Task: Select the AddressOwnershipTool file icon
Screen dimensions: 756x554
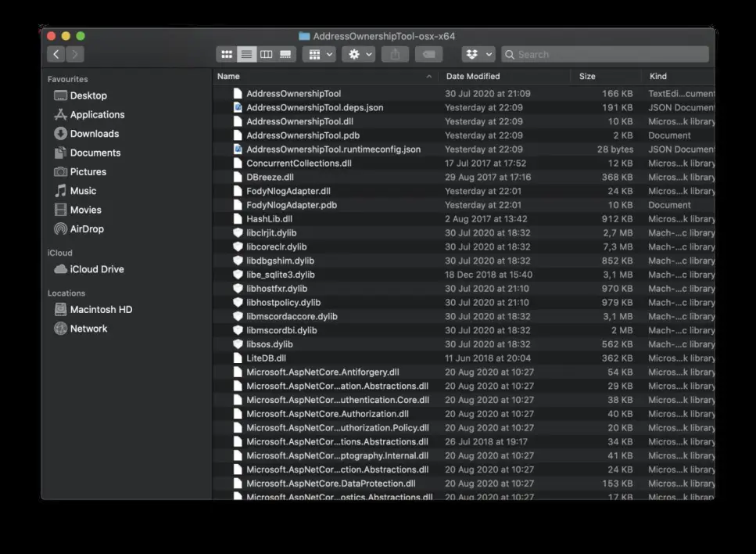Action: coord(238,94)
